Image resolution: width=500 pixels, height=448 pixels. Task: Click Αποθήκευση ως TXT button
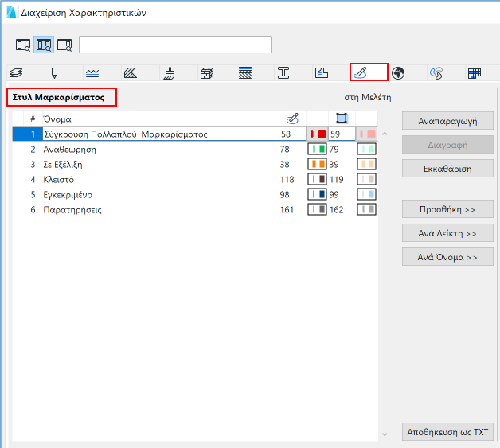(x=447, y=432)
